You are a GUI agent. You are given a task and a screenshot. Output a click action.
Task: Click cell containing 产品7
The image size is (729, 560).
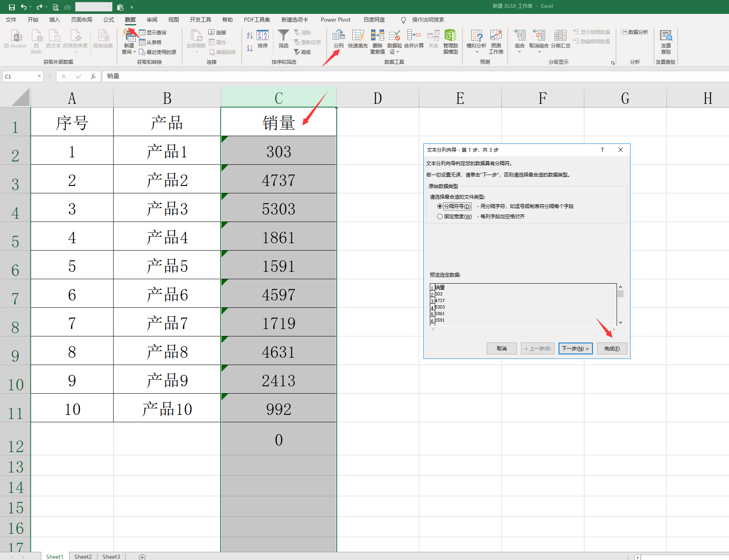pos(167,322)
